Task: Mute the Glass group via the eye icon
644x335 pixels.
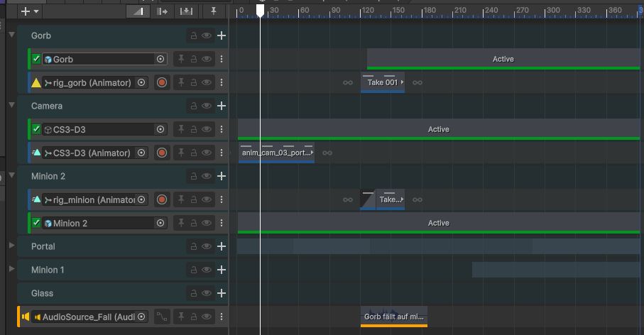Action: pyautogui.click(x=207, y=293)
